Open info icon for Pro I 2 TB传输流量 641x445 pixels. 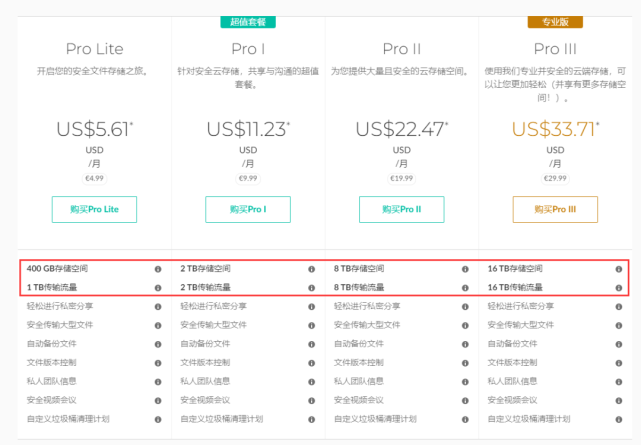311,288
